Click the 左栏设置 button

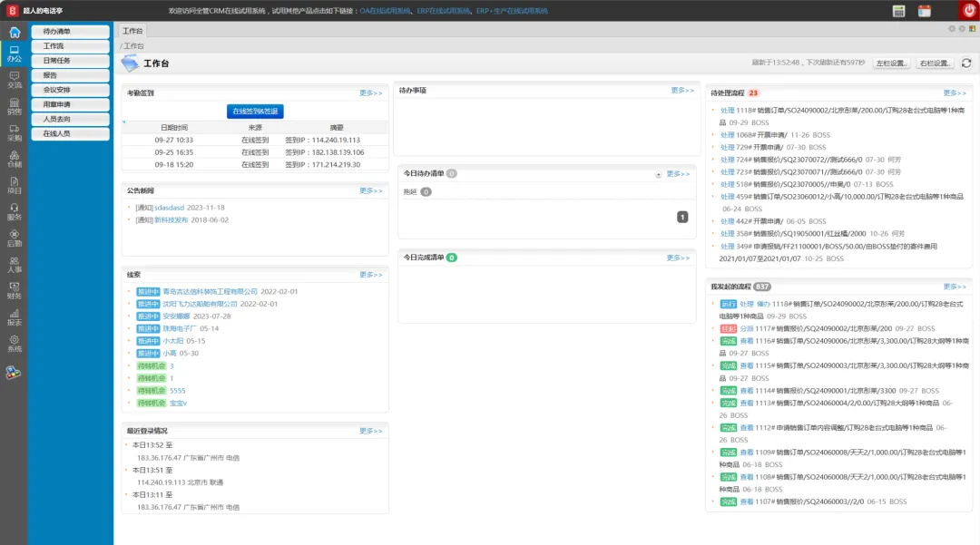[x=891, y=63]
